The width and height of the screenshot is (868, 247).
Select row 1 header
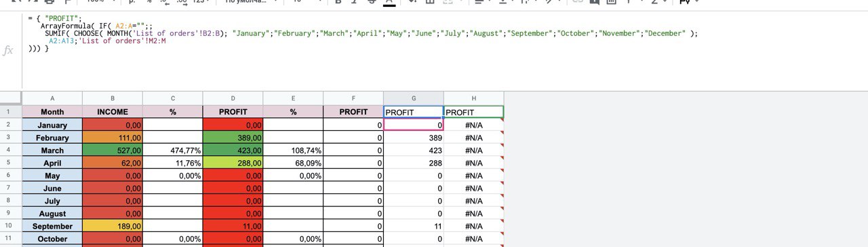[11, 112]
